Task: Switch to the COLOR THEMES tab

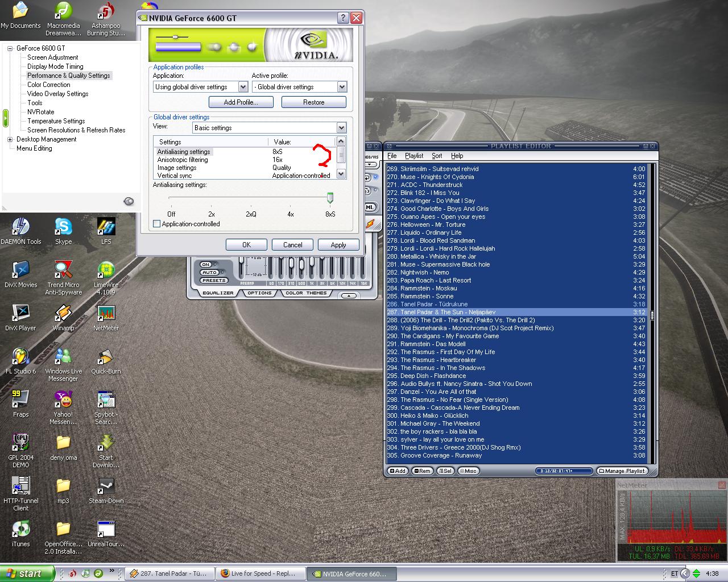Action: pos(306,293)
